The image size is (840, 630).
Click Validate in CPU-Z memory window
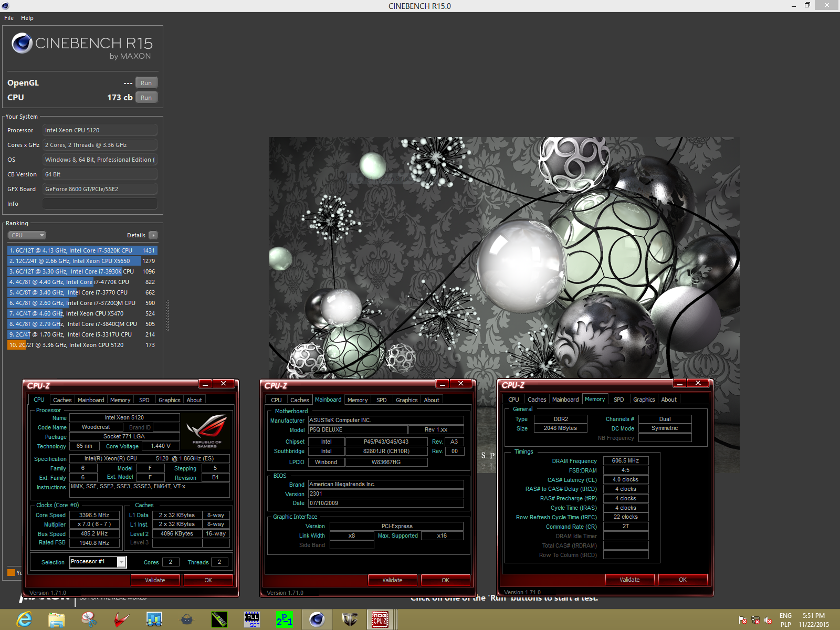point(629,580)
